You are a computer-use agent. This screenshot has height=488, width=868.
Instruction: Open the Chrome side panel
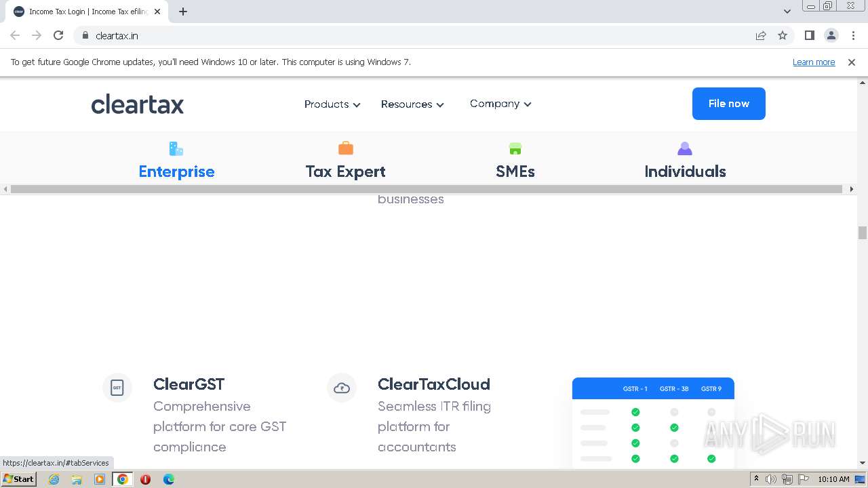point(809,35)
